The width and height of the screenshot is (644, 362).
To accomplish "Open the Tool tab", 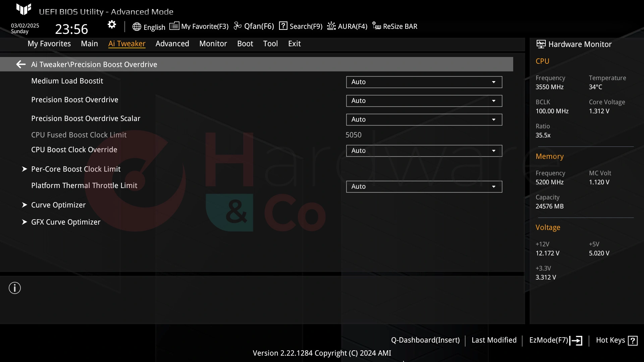I will [x=271, y=44].
